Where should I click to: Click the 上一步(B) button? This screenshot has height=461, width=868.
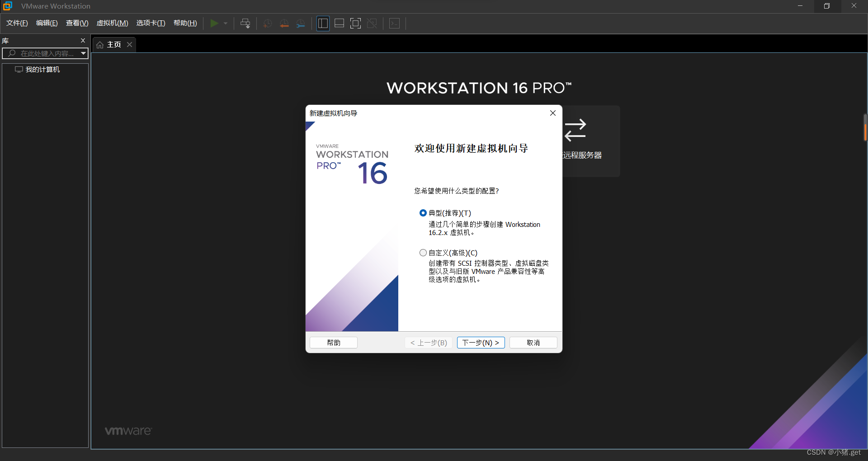429,343
